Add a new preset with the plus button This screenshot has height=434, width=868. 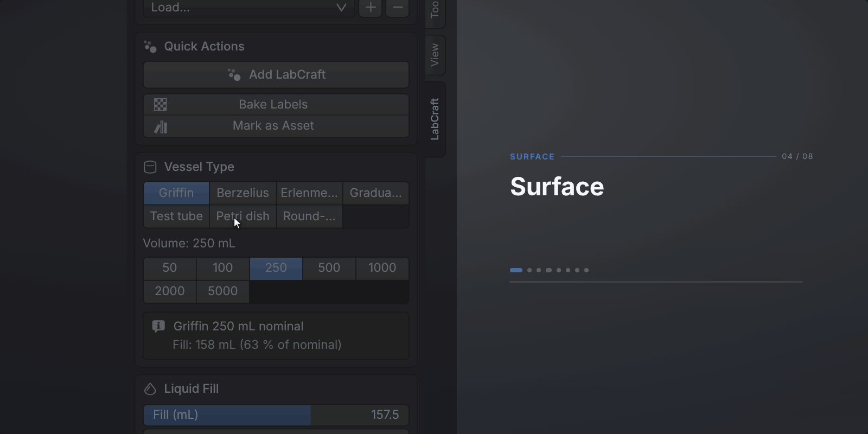(x=371, y=8)
